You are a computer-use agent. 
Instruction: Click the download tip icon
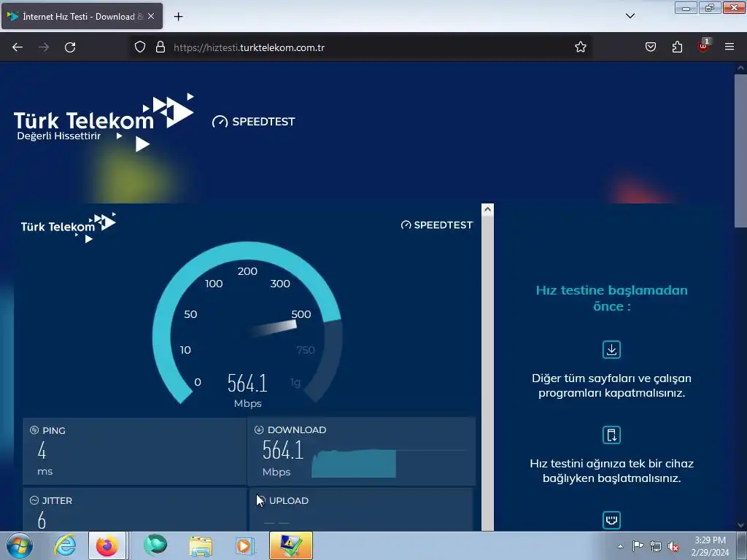(612, 349)
